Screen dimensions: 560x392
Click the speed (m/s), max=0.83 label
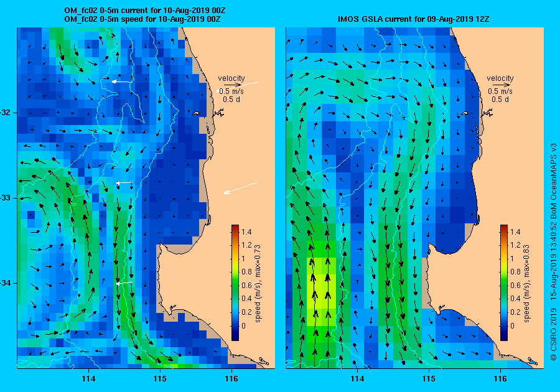point(526,284)
